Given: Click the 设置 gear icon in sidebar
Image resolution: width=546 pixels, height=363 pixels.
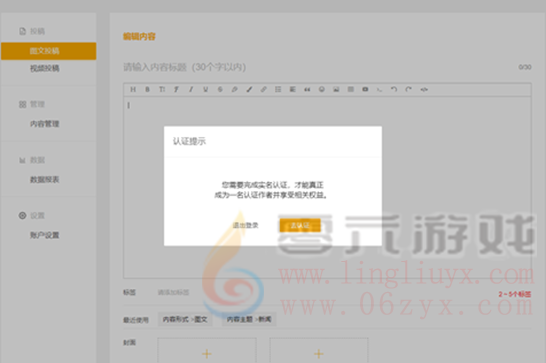Looking at the screenshot, I should point(23,216).
